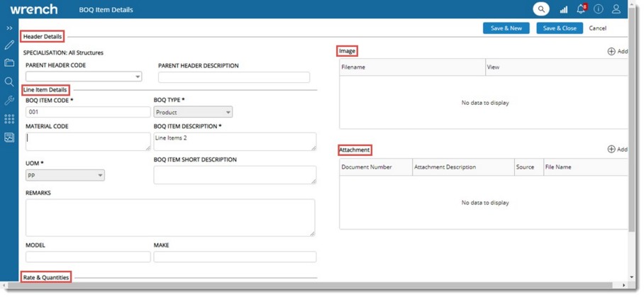
Task: Click the Filename column header
Action: point(412,67)
